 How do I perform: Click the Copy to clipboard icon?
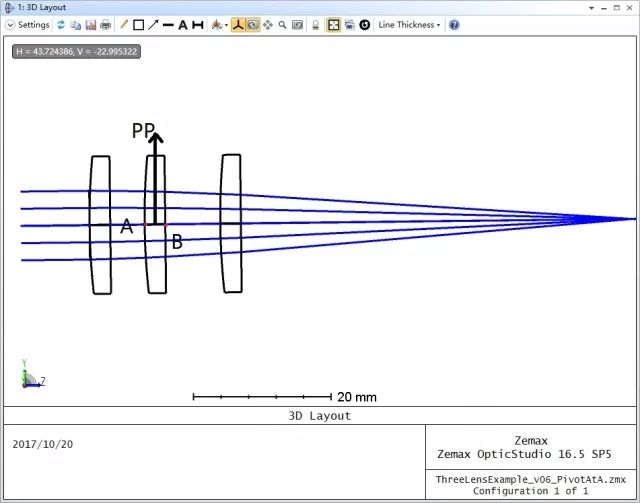pos(75,24)
